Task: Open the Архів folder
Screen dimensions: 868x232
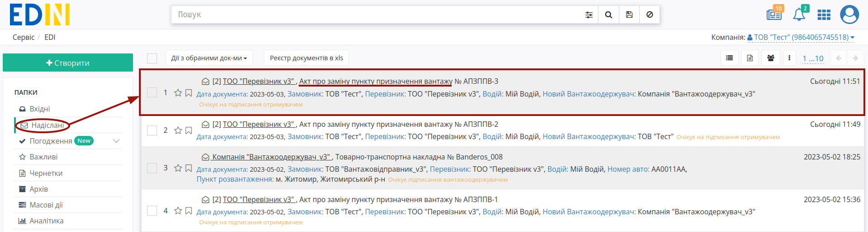Action: (38, 189)
